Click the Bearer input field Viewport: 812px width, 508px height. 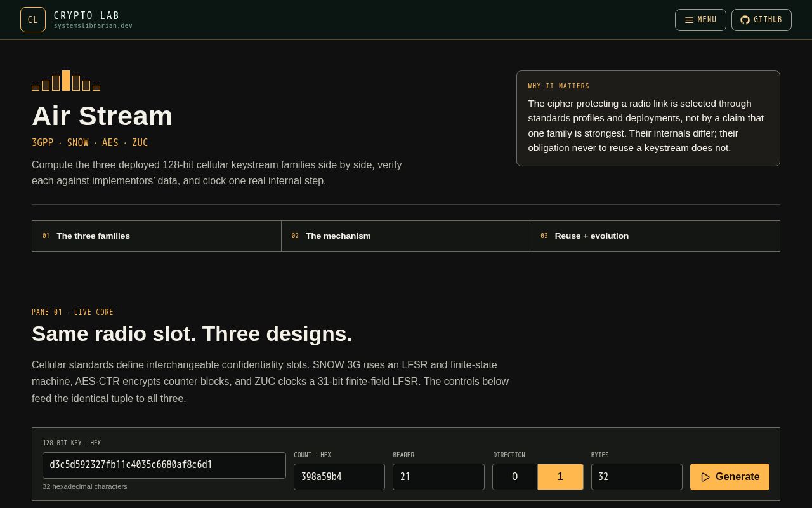(438, 477)
